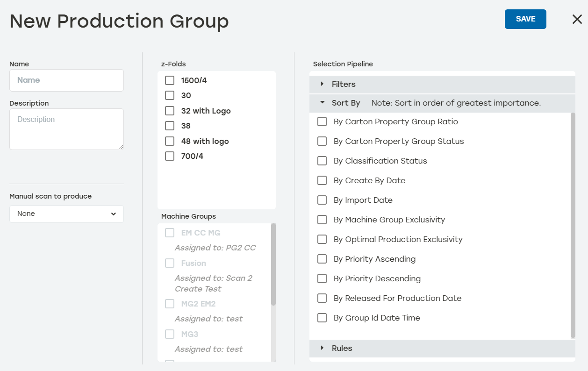Click into the Name input field
588x371 pixels.
click(66, 80)
